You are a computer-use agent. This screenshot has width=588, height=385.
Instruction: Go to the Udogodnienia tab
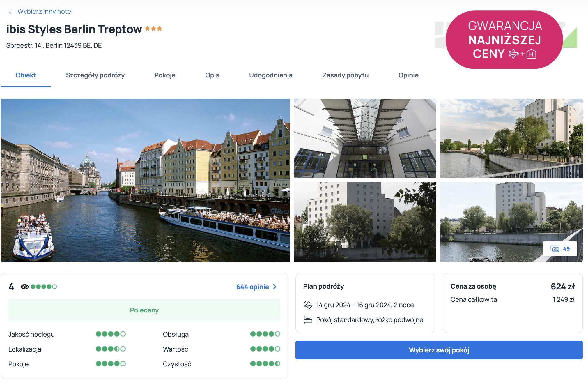click(271, 75)
